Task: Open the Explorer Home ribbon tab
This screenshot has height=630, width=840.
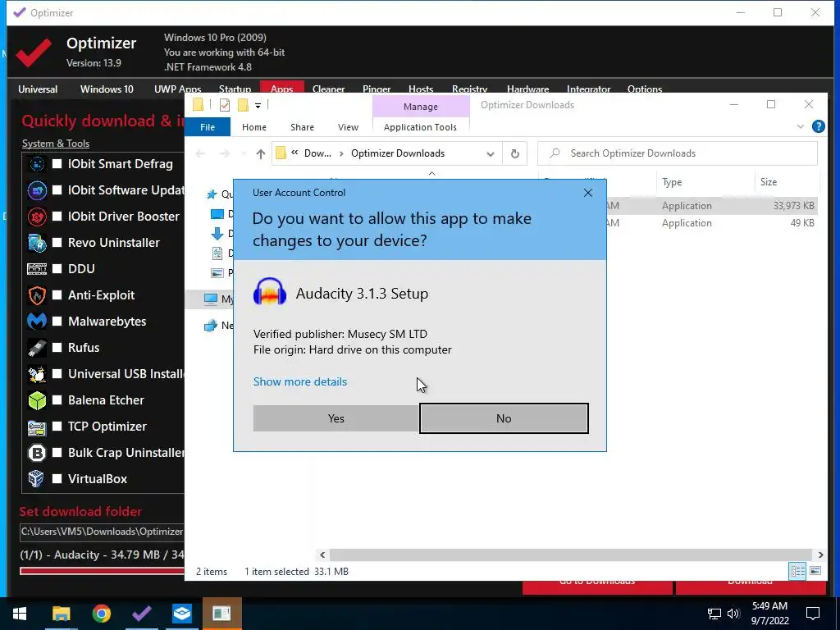Action: pyautogui.click(x=254, y=127)
